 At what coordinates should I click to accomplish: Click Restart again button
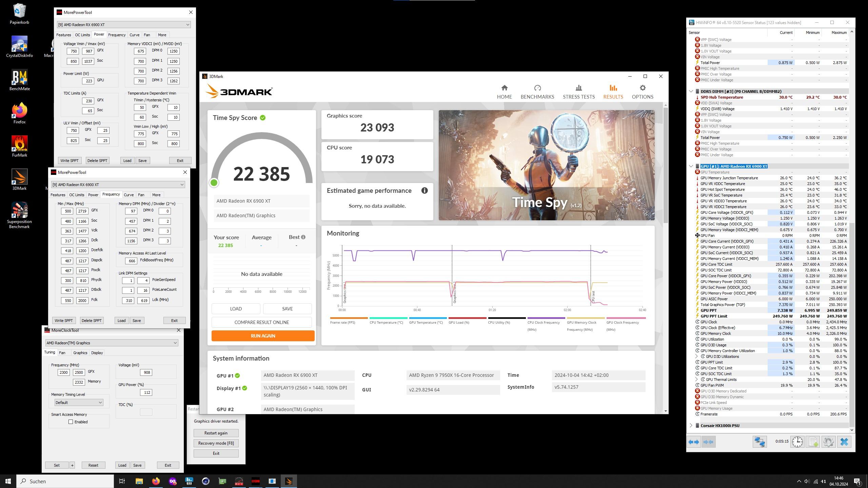[216, 433]
